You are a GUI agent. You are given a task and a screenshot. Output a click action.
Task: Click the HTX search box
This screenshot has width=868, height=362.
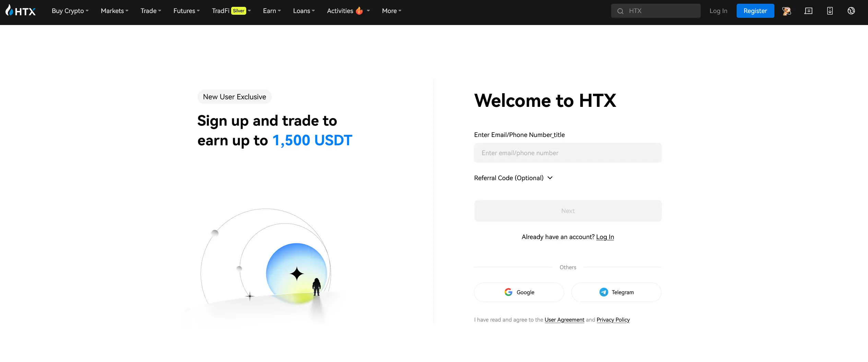click(x=656, y=11)
